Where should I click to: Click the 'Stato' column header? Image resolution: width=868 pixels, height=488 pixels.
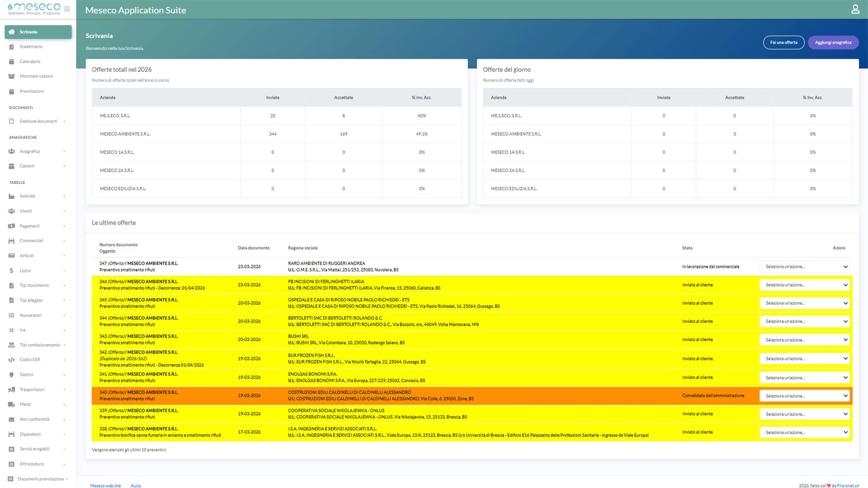pos(687,248)
